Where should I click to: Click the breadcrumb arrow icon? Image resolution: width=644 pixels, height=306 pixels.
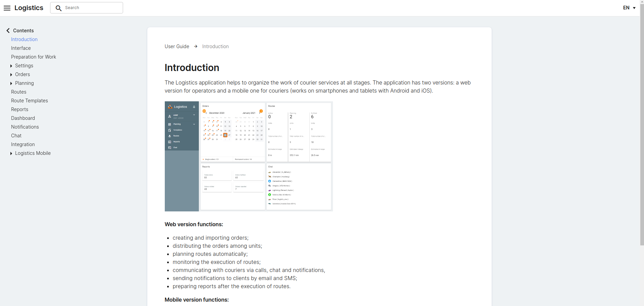196,46
